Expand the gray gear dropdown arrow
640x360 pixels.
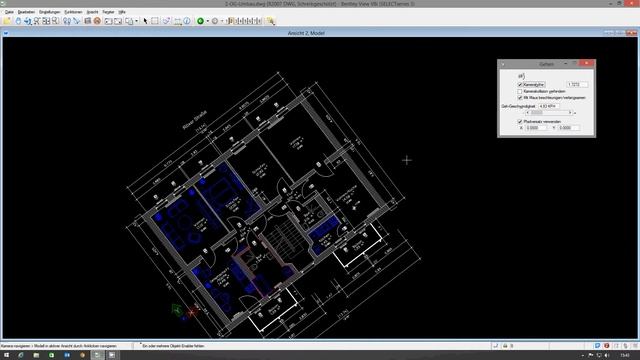click(x=222, y=21)
